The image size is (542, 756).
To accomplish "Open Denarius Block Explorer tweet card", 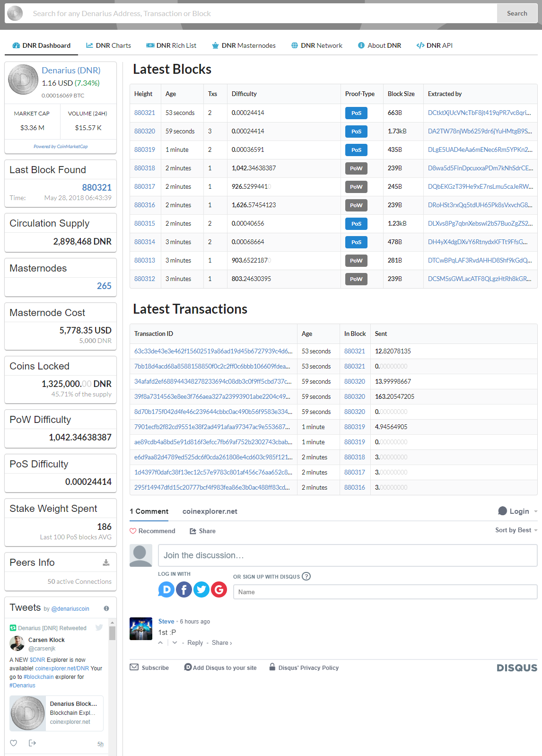I will 56,713.
